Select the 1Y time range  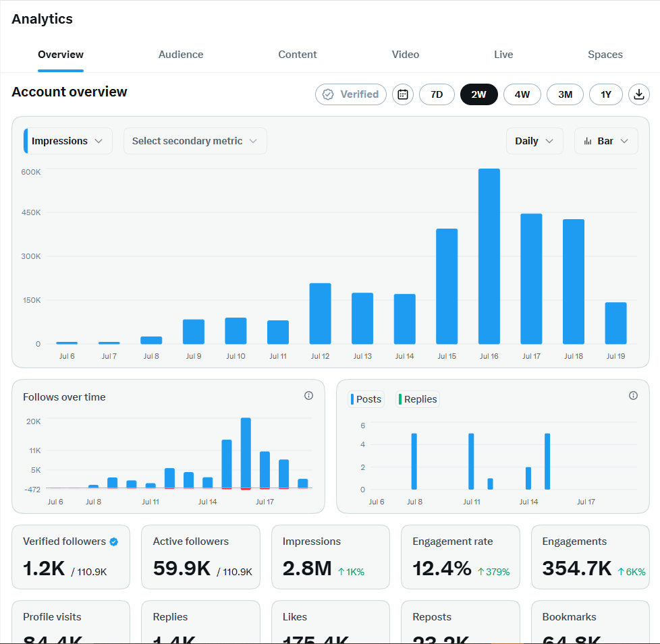click(x=606, y=94)
